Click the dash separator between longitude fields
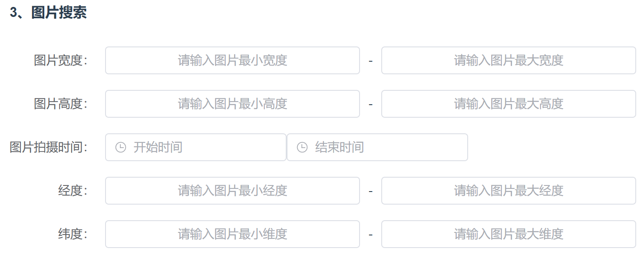The width and height of the screenshot is (644, 268). 370,191
